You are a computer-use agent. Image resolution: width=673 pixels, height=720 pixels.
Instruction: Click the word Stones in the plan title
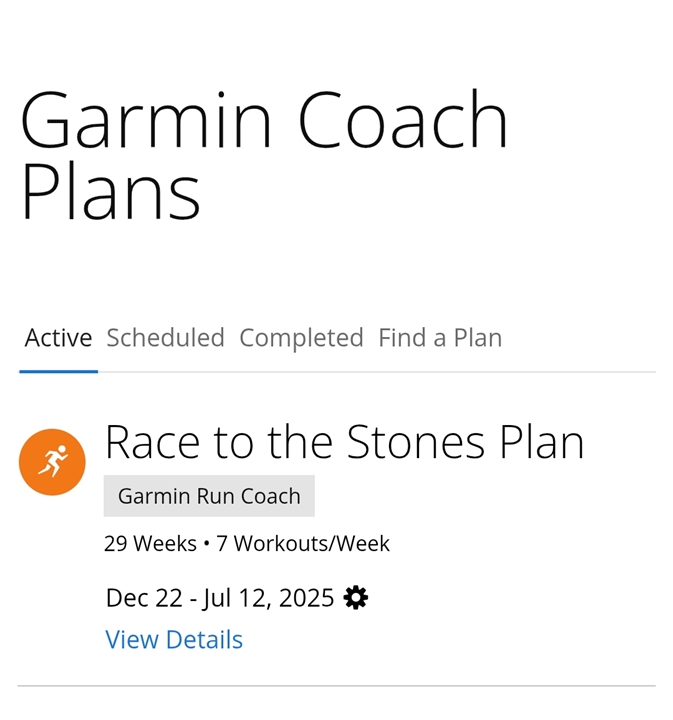click(x=415, y=442)
